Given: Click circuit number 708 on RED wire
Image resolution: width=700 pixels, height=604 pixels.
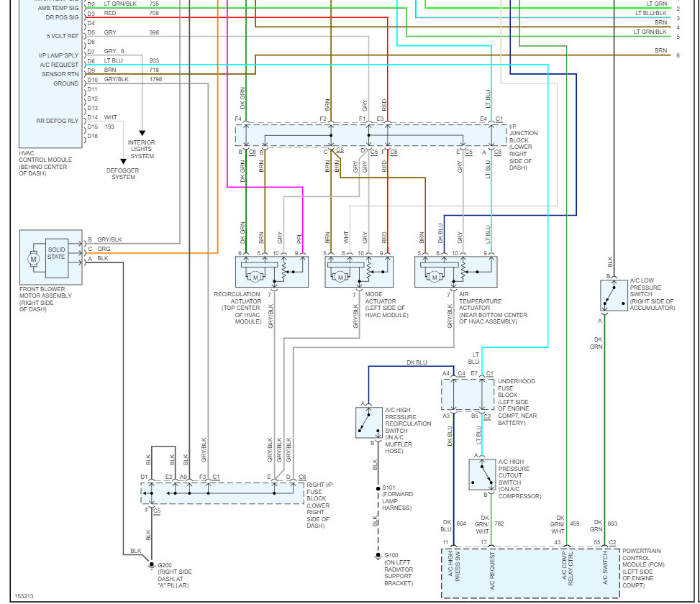Looking at the screenshot, I should click(x=154, y=14).
